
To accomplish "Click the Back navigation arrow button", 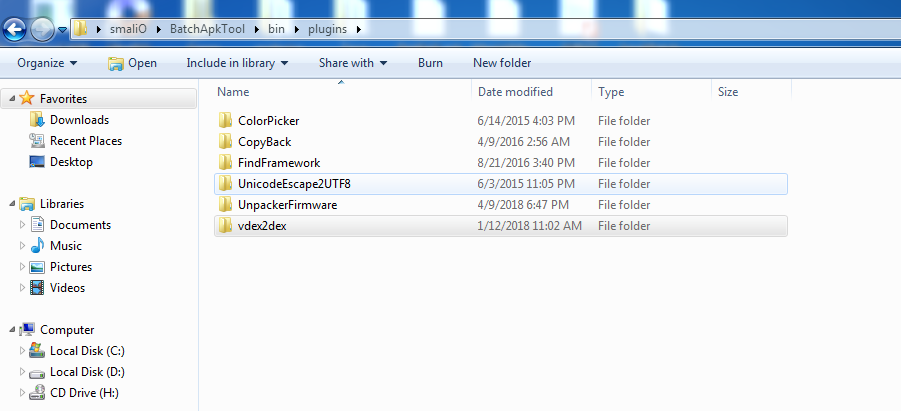I will 14,29.
